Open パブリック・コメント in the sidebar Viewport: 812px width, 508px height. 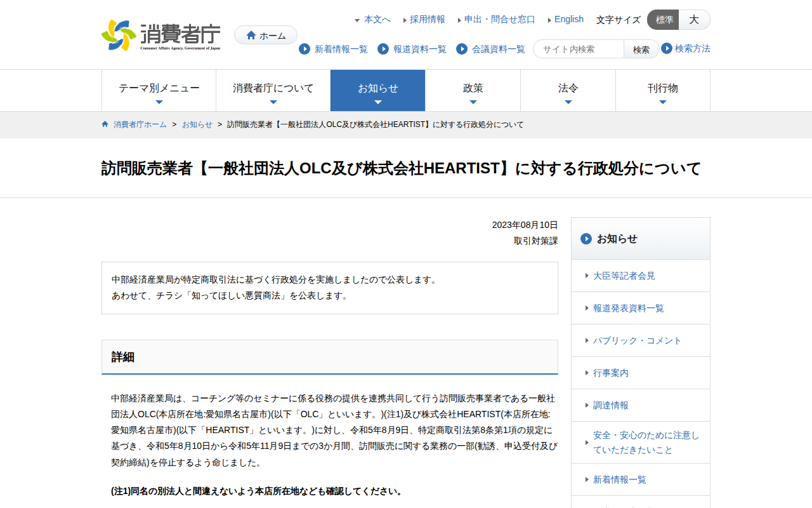point(638,340)
